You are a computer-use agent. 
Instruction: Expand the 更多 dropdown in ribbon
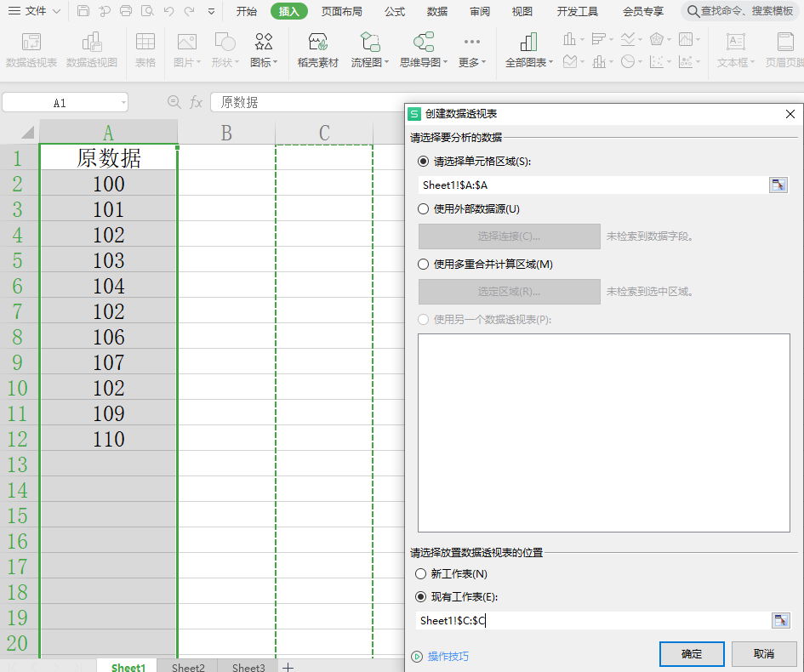click(x=471, y=50)
